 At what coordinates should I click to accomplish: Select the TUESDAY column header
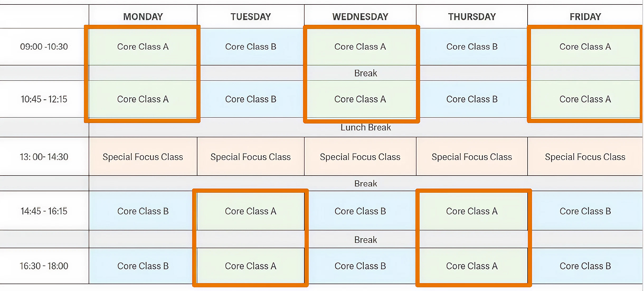pos(251,17)
